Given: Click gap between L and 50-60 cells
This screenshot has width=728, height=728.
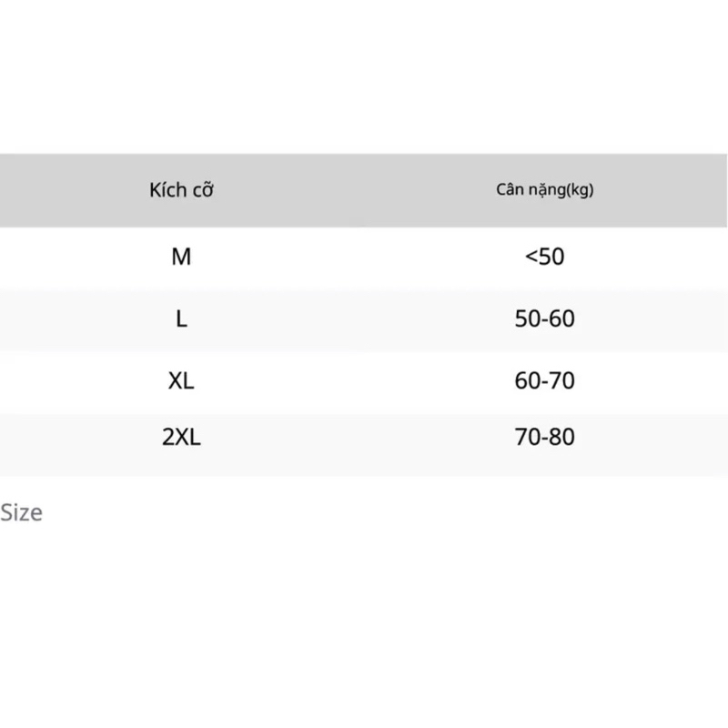Looking at the screenshot, I should click(x=364, y=319).
